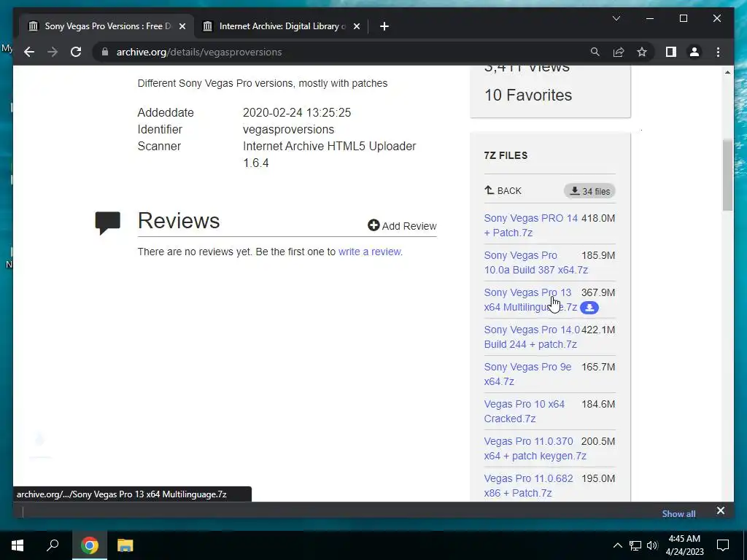
Task: Close the downloads bar
Action: pos(720,510)
